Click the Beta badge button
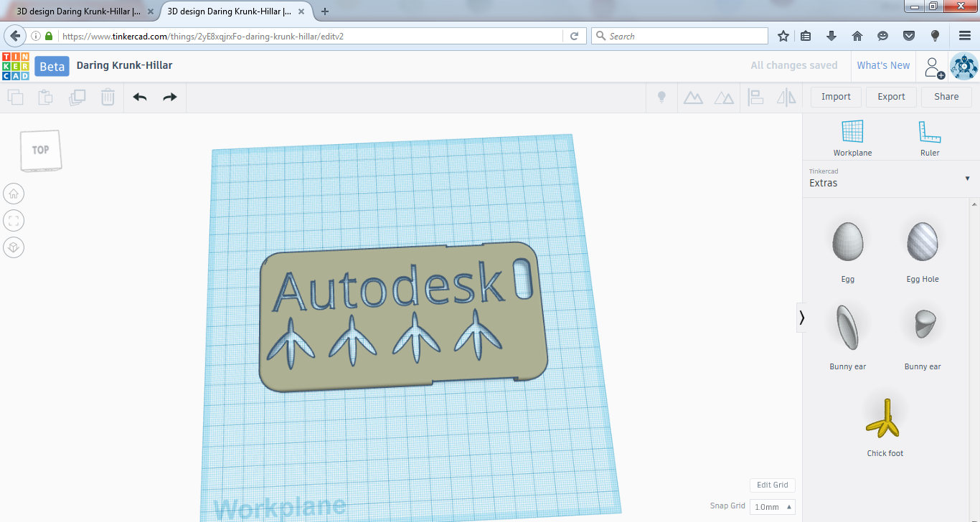 (x=52, y=67)
